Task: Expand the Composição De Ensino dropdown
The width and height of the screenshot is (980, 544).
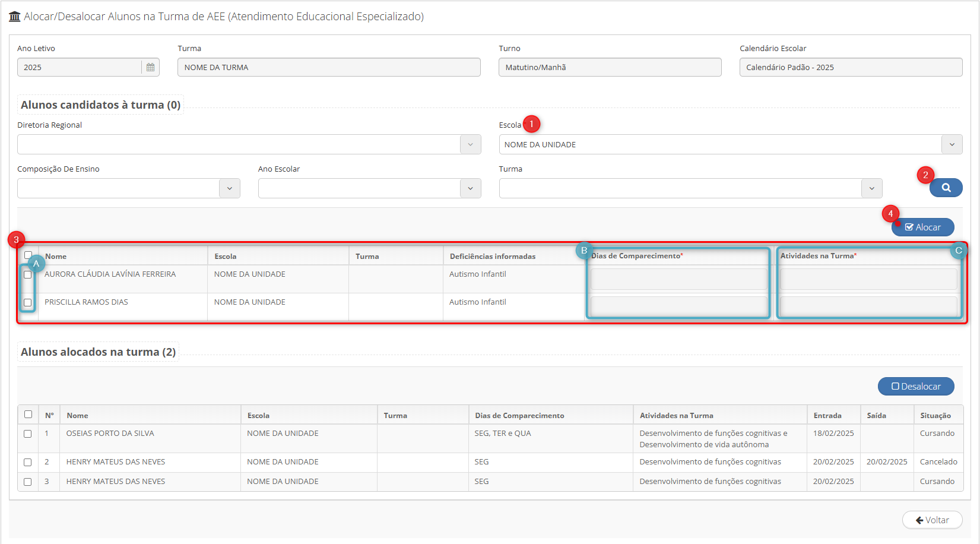Action: click(x=229, y=188)
